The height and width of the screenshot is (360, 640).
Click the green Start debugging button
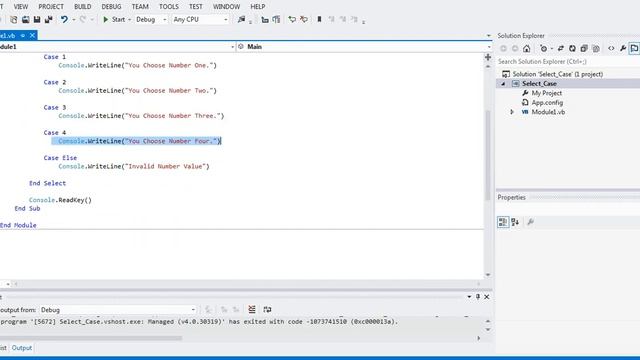click(x=114, y=19)
